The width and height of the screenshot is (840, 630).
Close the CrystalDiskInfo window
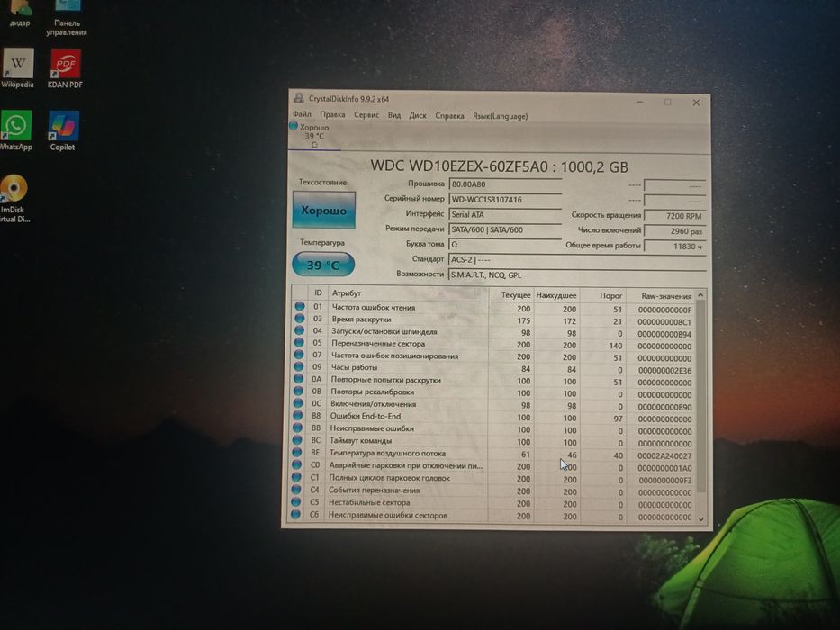pos(696,103)
